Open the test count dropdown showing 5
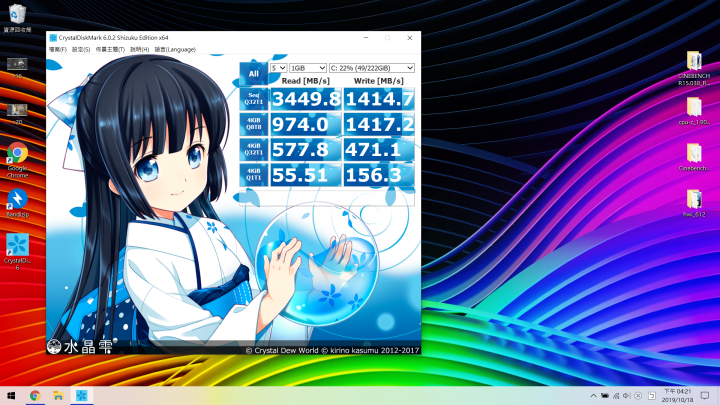720x405 pixels. point(278,68)
